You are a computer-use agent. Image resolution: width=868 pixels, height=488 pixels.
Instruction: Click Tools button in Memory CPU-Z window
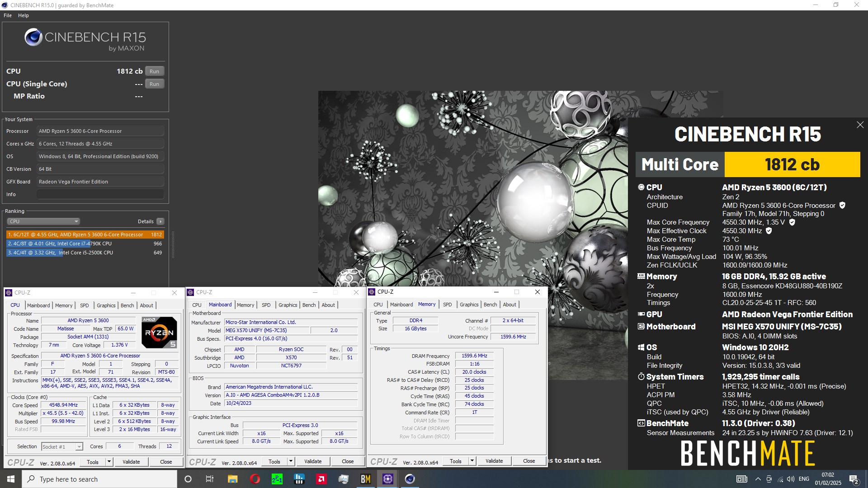(x=456, y=461)
